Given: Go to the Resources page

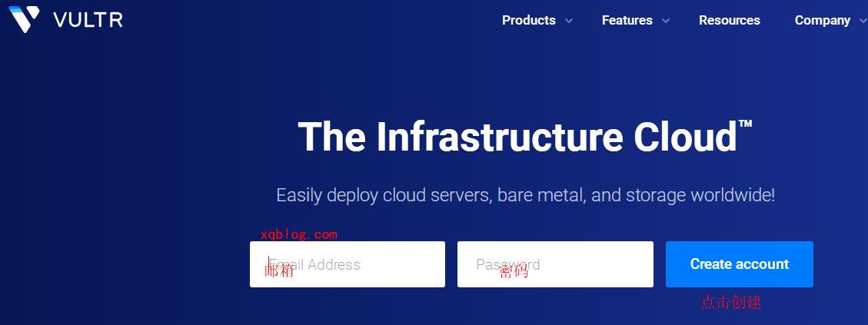Looking at the screenshot, I should 729,21.
